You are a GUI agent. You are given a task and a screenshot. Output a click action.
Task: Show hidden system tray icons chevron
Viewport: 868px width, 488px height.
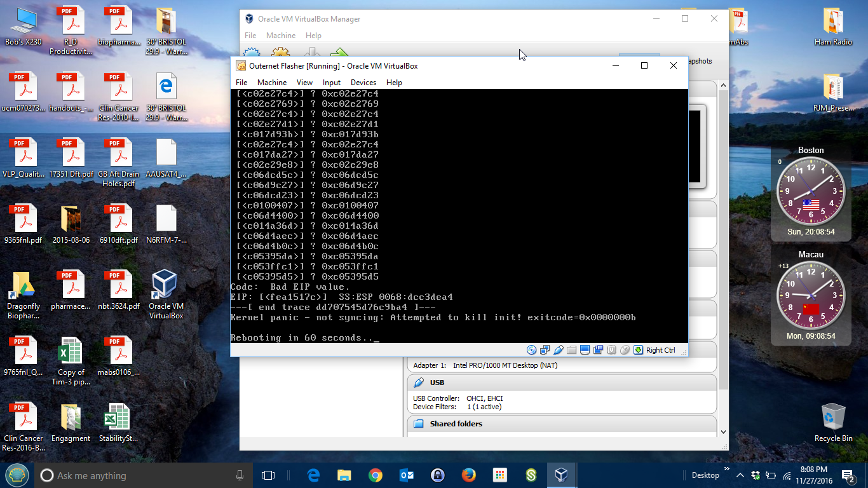[x=740, y=475]
